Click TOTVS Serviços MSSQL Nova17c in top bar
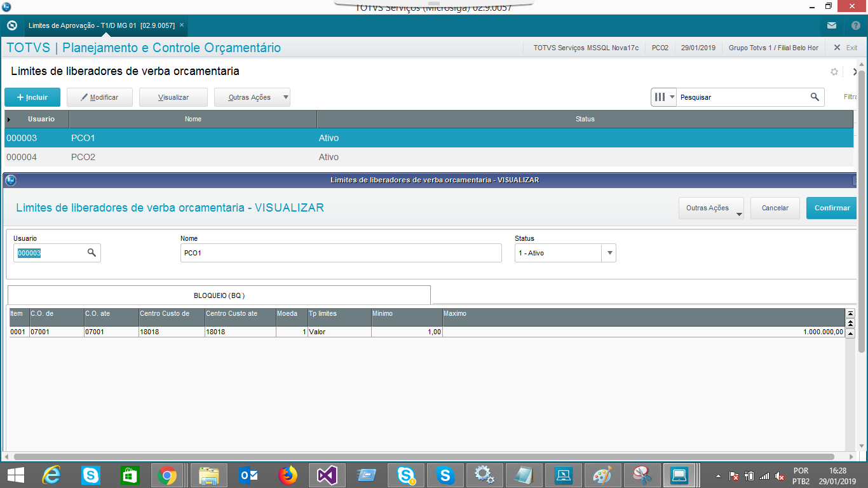The width and height of the screenshot is (868, 488). point(587,48)
